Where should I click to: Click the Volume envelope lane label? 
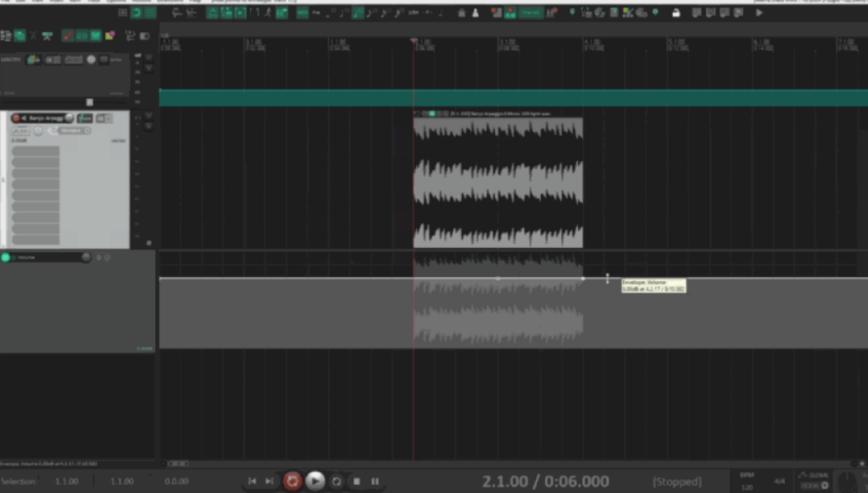tap(26, 258)
